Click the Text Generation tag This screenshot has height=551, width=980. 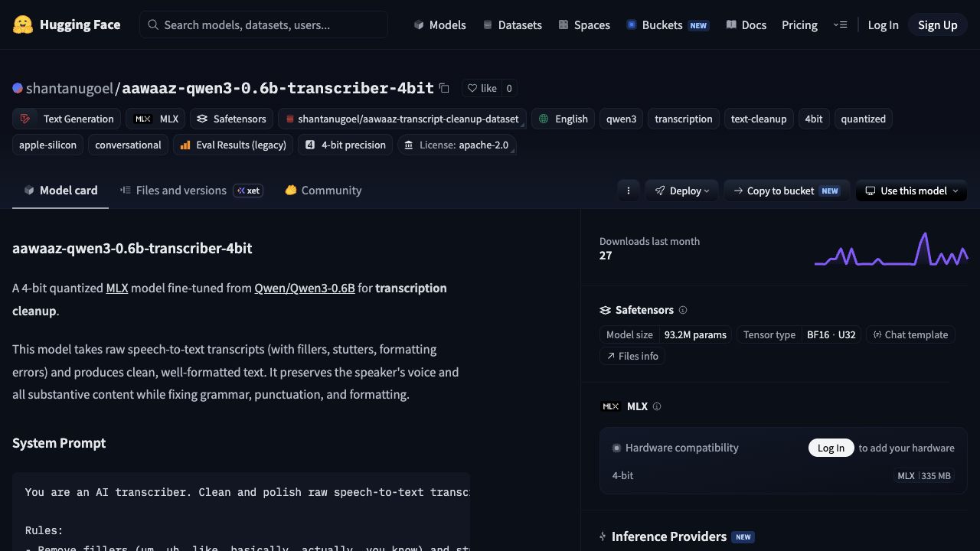point(67,119)
